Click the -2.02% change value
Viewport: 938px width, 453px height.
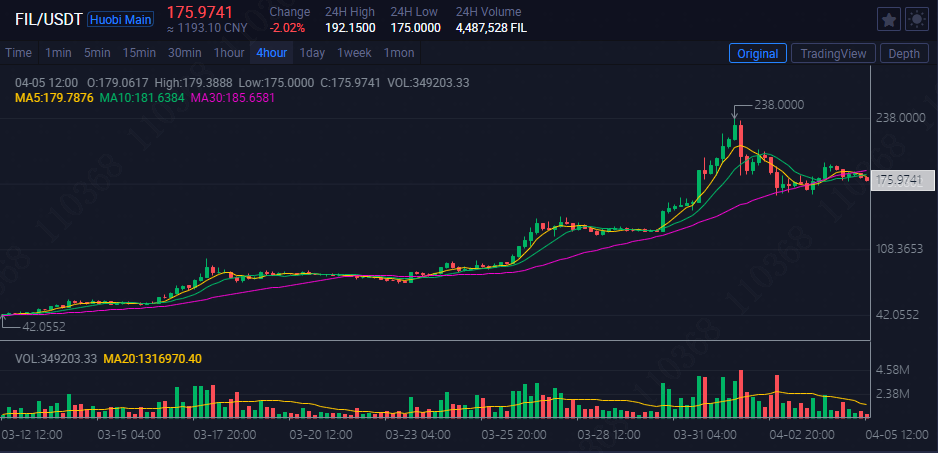pos(287,28)
